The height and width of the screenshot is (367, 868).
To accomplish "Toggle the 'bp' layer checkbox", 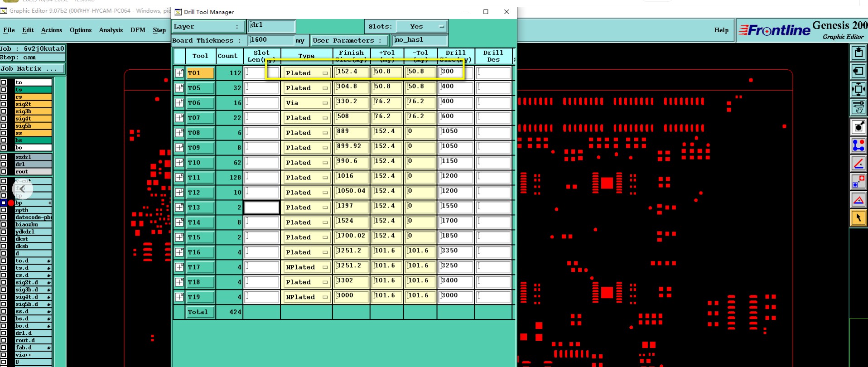I will click(4, 203).
